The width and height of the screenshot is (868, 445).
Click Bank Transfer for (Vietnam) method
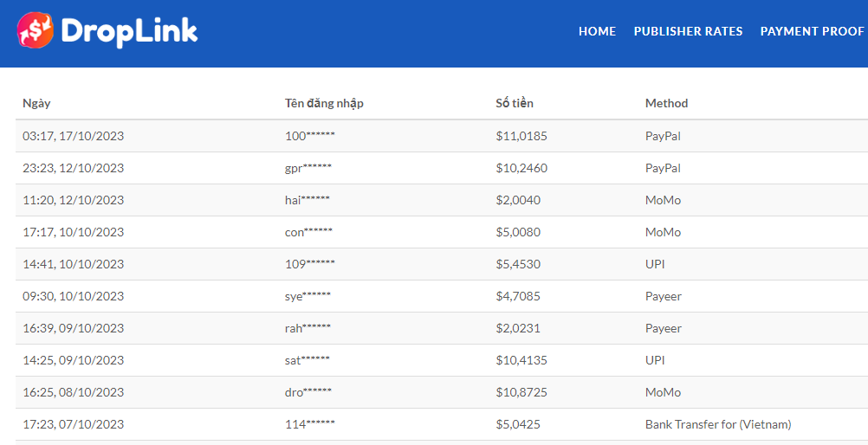click(x=718, y=424)
